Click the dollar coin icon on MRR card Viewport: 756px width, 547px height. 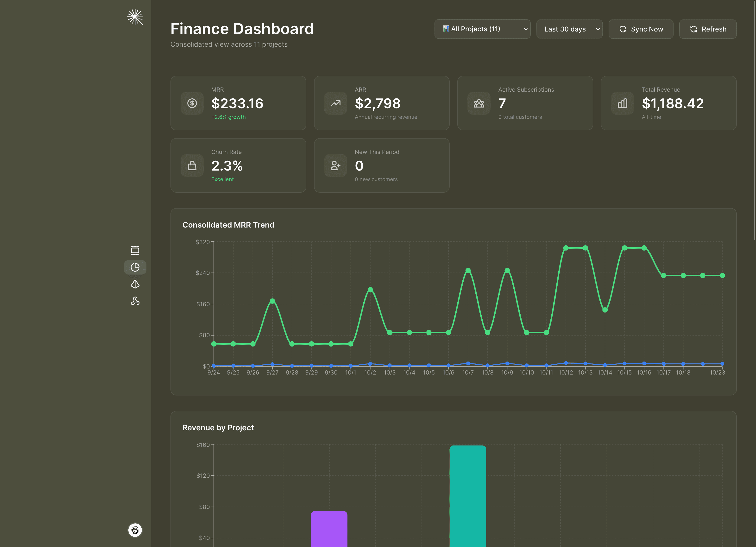pos(192,103)
